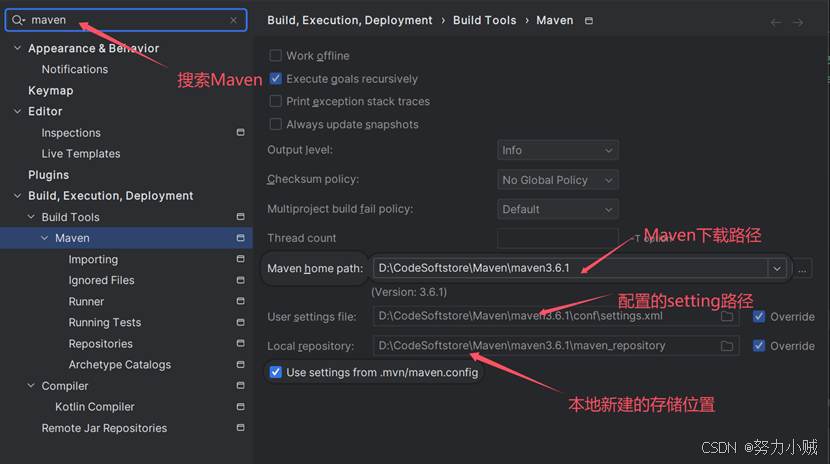Viewport: 830px width, 464px height.
Task: Enable the Work offline checkbox
Action: click(x=276, y=56)
